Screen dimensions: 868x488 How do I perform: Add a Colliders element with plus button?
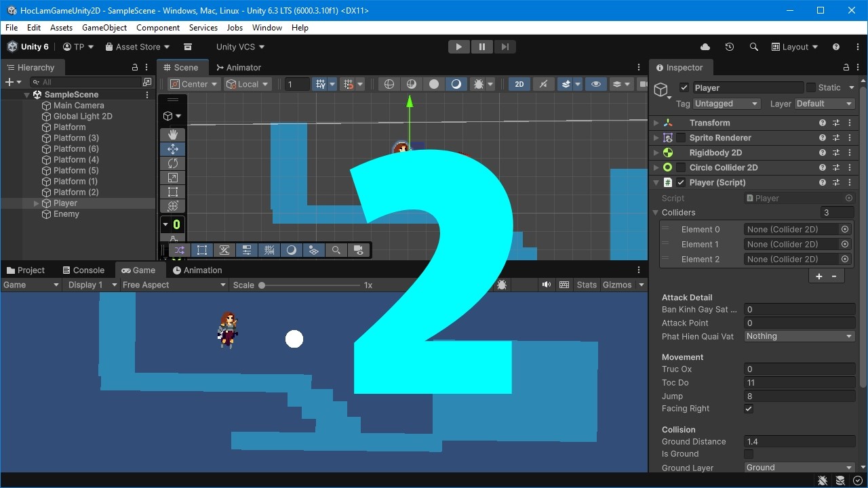coord(818,276)
